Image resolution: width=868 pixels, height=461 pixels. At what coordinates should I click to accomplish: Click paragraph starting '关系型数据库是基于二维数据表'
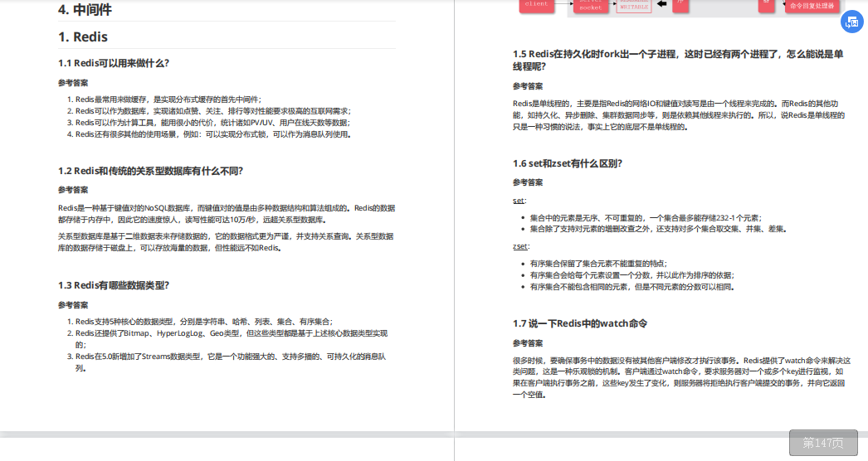click(x=226, y=242)
